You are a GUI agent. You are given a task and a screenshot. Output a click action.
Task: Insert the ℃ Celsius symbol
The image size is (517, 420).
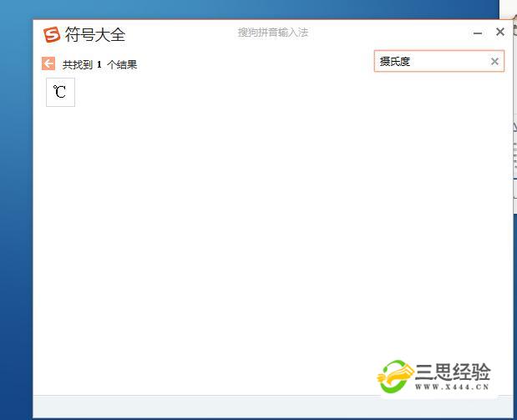click(60, 92)
